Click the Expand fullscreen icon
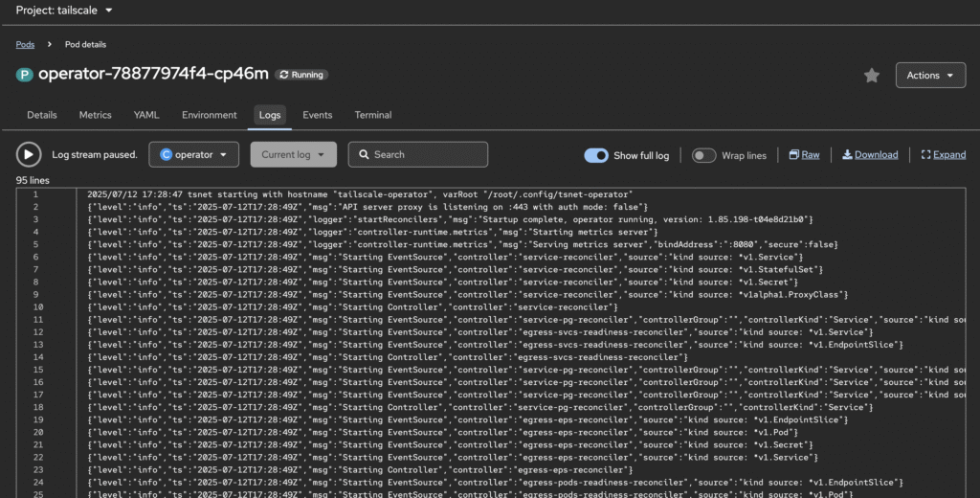The height and width of the screenshot is (498, 980). pos(925,154)
